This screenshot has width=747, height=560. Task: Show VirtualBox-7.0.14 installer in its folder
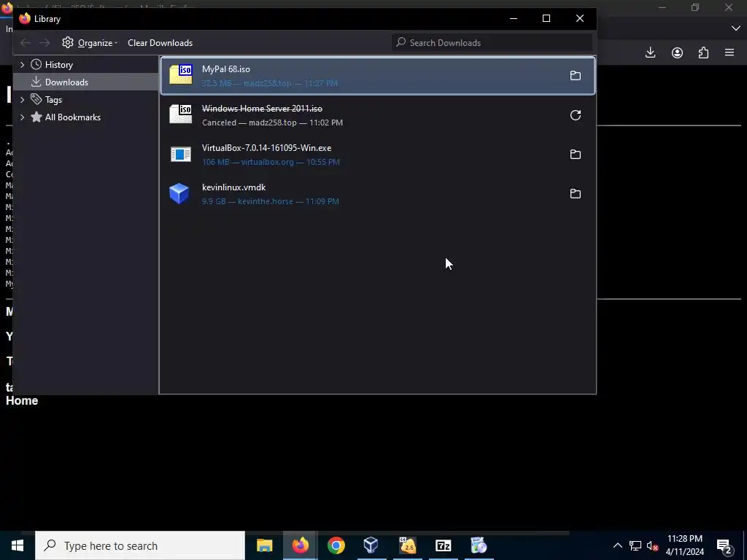coord(576,155)
